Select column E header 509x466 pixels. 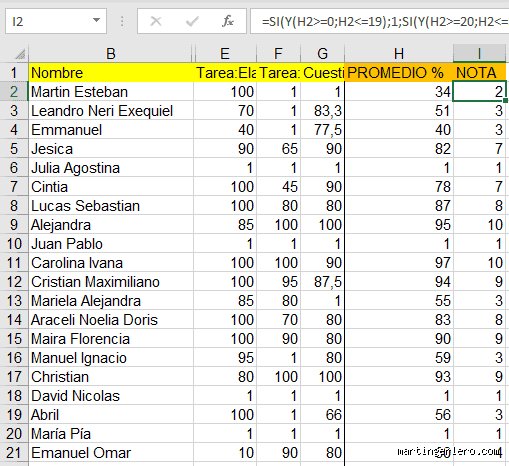(x=225, y=53)
